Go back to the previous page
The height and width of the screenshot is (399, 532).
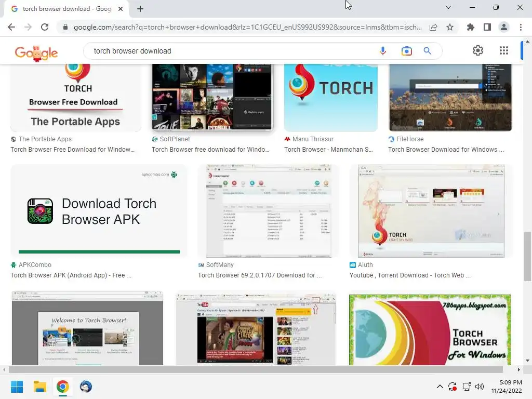[11, 27]
